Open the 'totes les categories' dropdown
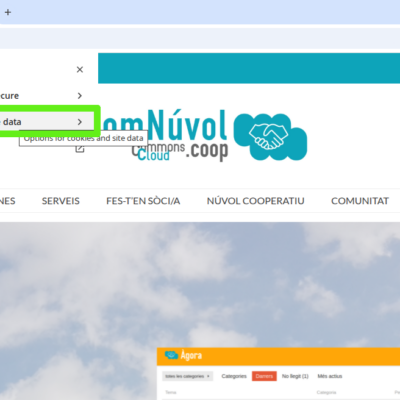Image resolution: width=400 pixels, height=400 pixels. click(x=187, y=376)
